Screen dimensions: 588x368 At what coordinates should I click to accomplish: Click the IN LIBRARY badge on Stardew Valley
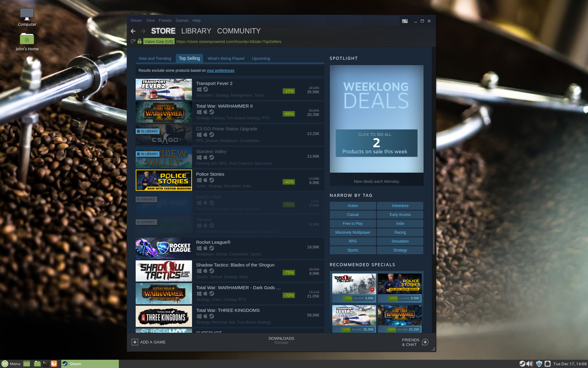click(x=148, y=154)
